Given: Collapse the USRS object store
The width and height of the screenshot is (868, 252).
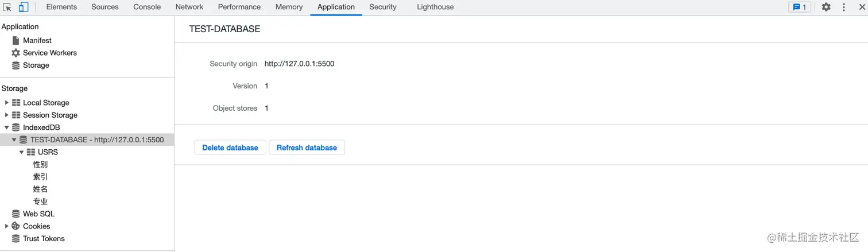Looking at the screenshot, I should [x=21, y=152].
